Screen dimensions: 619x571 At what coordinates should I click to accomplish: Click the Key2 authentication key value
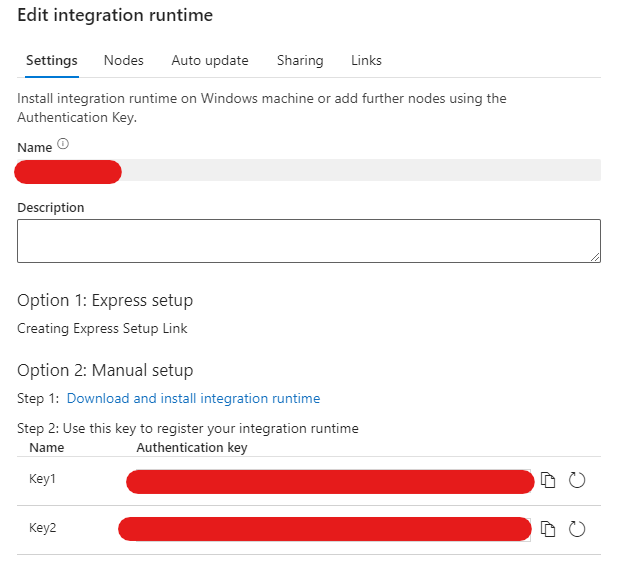[x=325, y=529]
